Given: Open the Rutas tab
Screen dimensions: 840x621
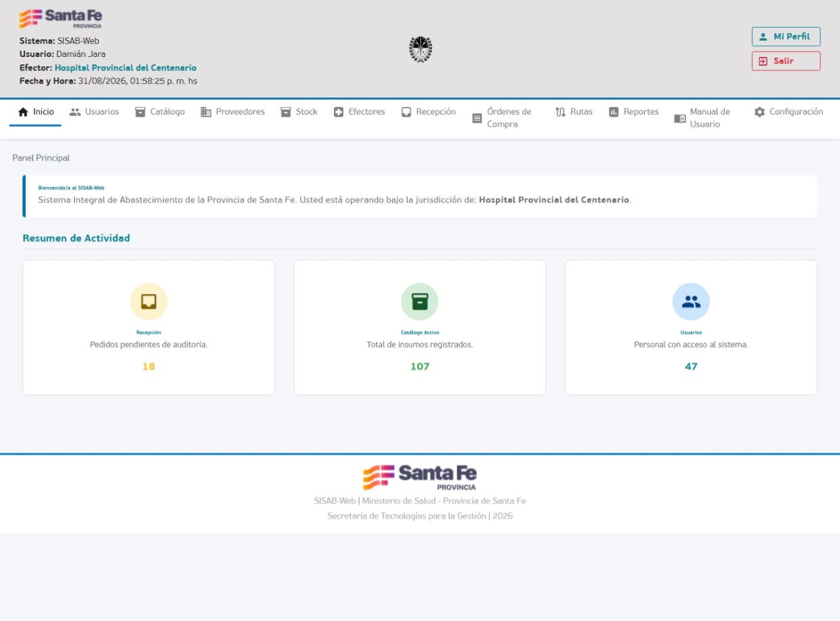Looking at the screenshot, I should [574, 112].
